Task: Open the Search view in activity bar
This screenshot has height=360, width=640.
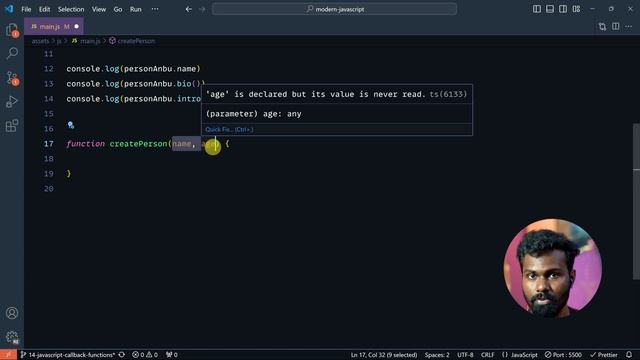Action: [12, 53]
